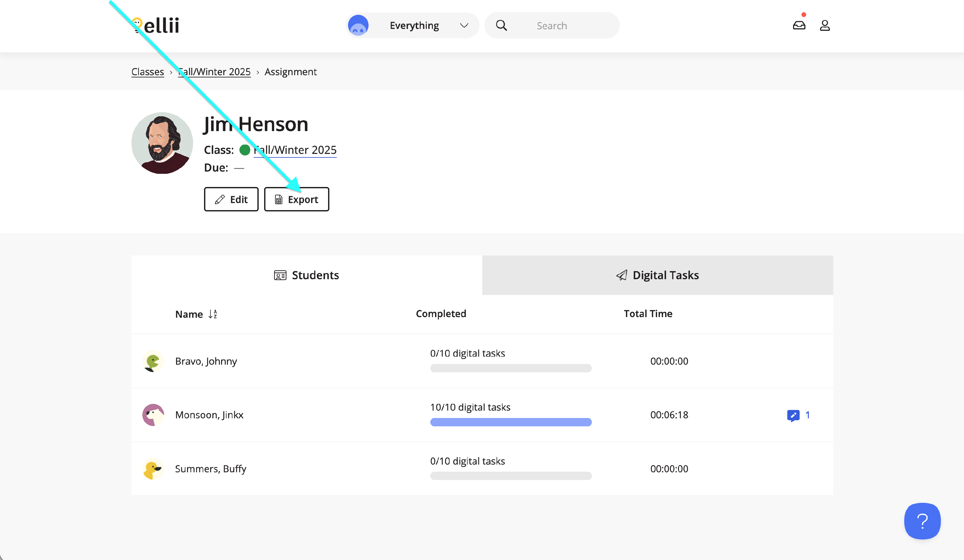
Task: Open the user profile icon
Action: [825, 25]
